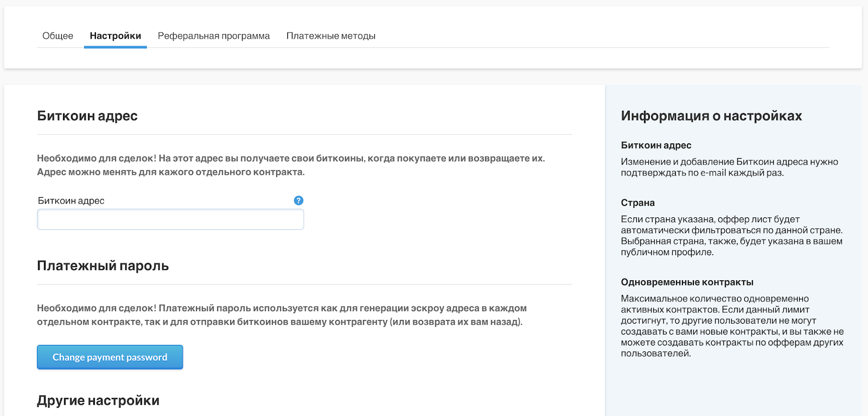This screenshot has height=416, width=868.
Task: Focus the Биткоин адрес text input box
Action: (x=170, y=219)
